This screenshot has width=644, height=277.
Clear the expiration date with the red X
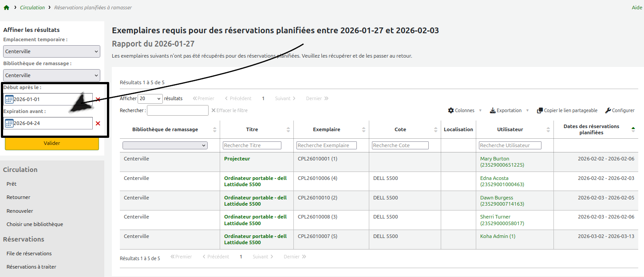(97, 124)
